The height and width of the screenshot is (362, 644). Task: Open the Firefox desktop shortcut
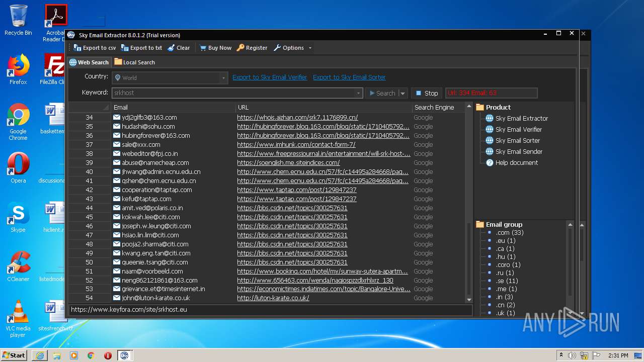(x=18, y=69)
